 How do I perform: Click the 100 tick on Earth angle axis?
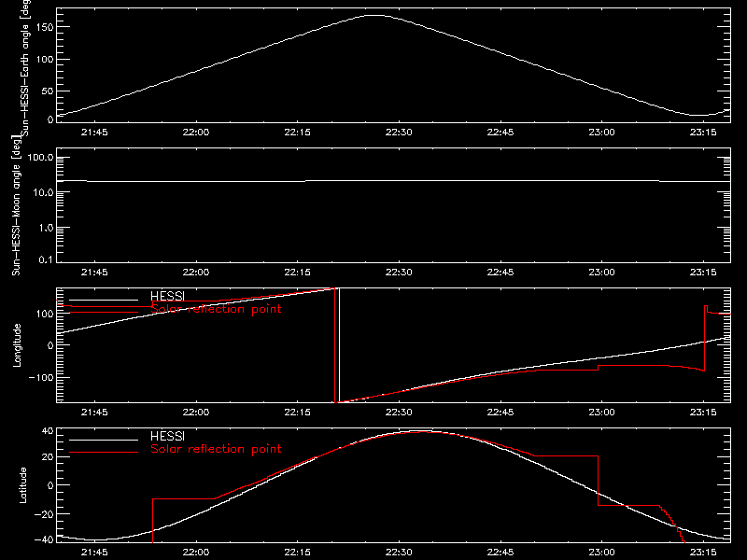point(46,60)
